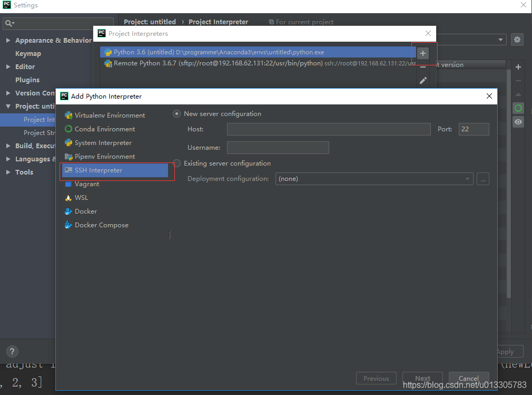Click search icon in Settings search box

9,23
